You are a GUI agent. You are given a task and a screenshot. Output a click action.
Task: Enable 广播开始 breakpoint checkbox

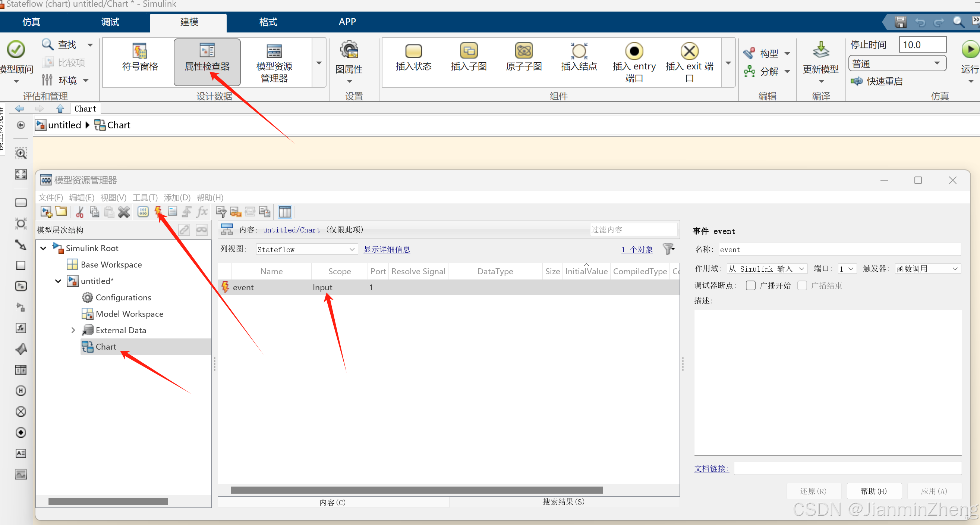click(750, 285)
